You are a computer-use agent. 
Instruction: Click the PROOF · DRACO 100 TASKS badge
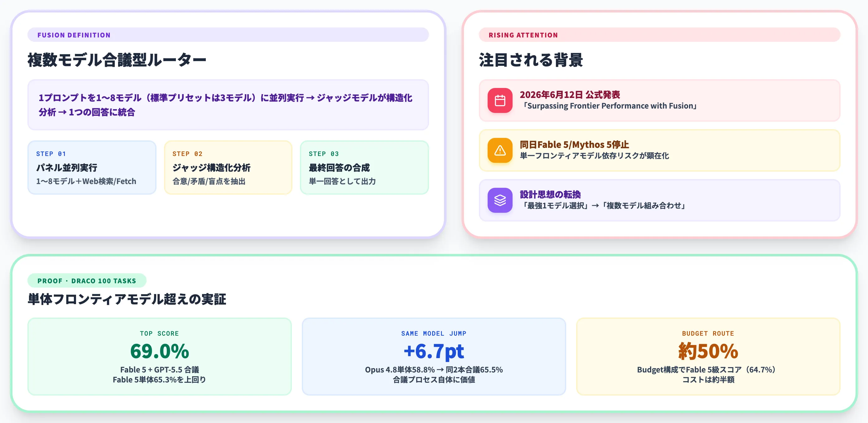point(87,281)
